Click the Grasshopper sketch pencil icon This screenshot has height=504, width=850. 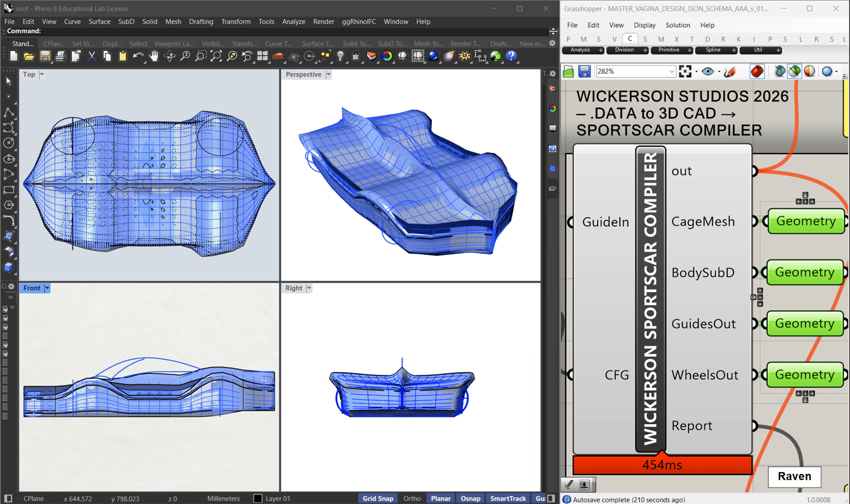(730, 71)
